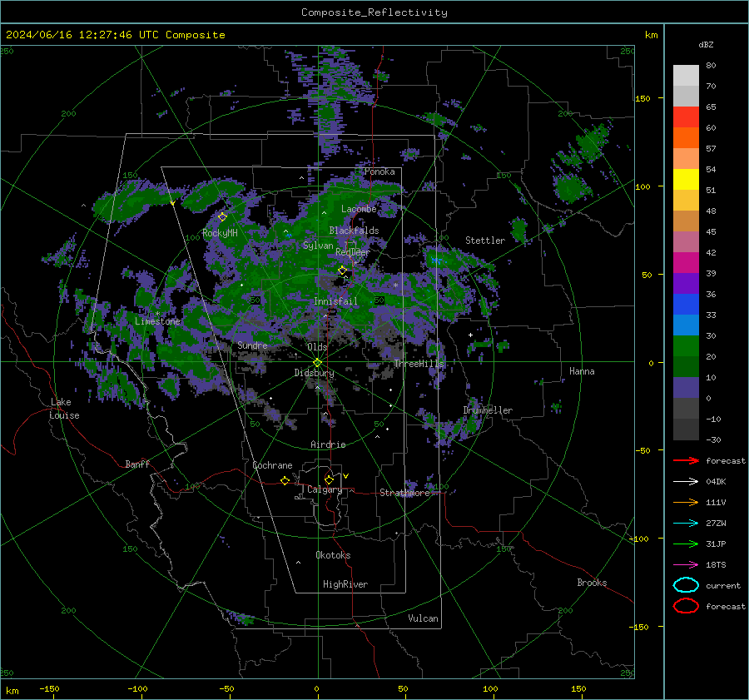Click the Stettler label
The height and width of the screenshot is (700, 749).
tap(485, 241)
